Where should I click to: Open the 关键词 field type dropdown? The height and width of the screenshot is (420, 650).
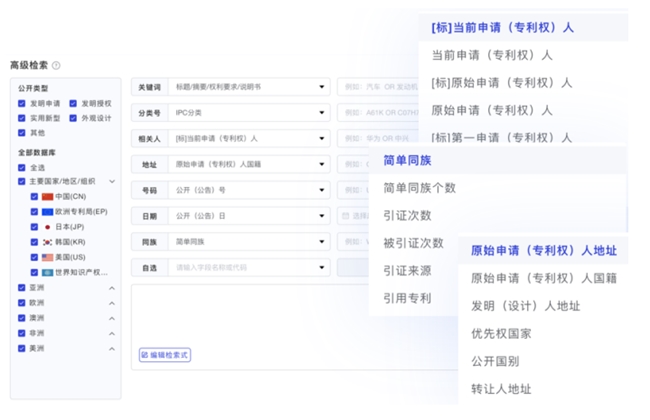click(321, 87)
